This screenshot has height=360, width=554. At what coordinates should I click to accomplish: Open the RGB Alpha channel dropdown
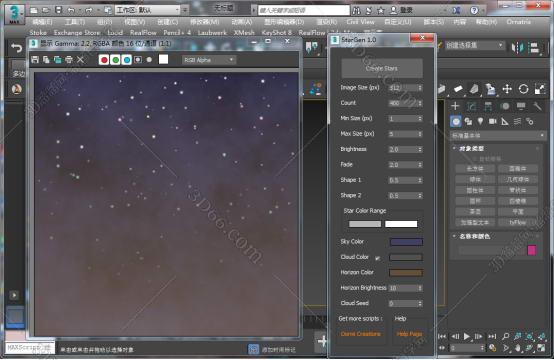208,60
